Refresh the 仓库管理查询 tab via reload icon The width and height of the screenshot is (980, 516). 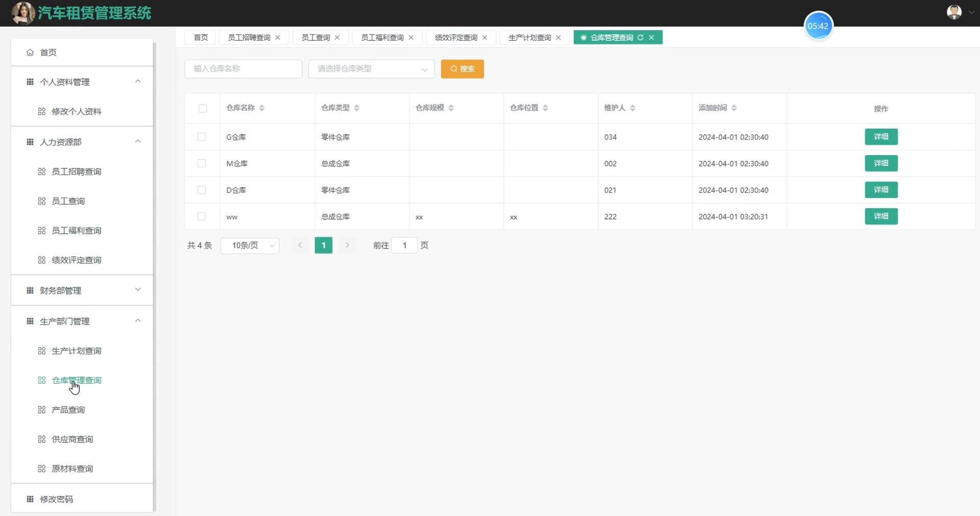pyautogui.click(x=640, y=37)
